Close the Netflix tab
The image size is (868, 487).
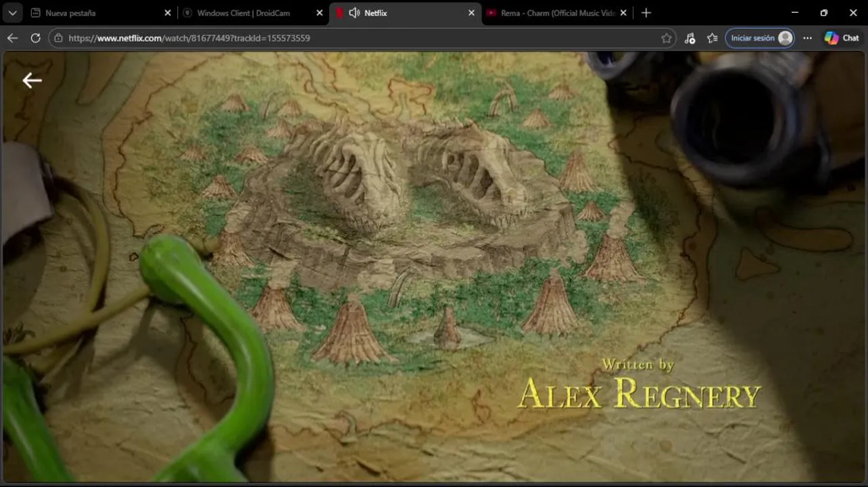point(471,13)
